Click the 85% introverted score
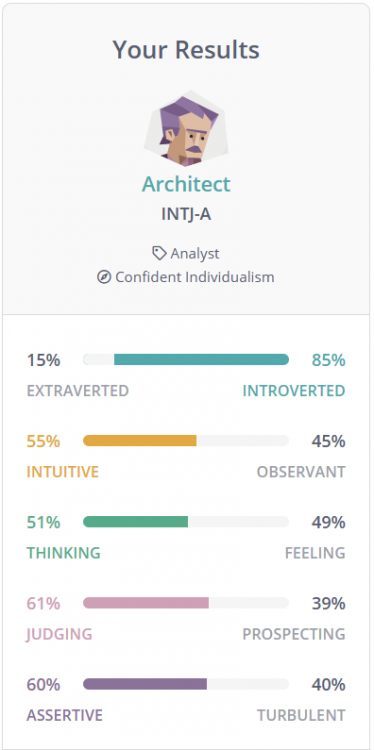Viewport: 374px width, 750px height. tap(329, 360)
